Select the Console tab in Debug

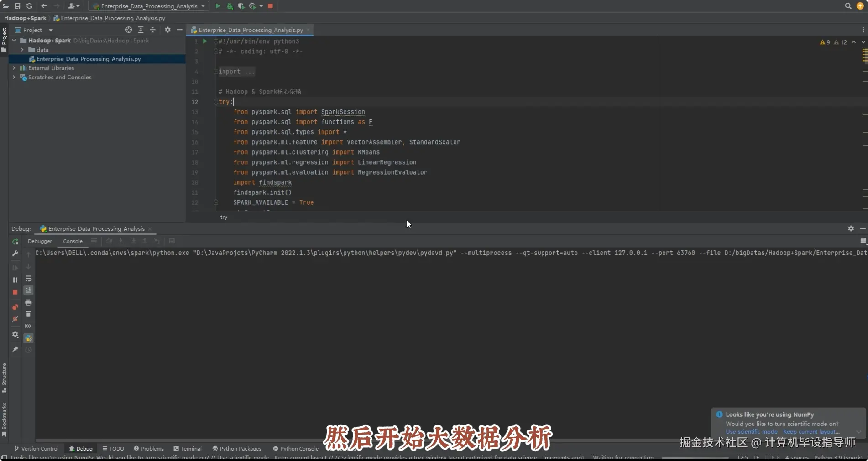click(x=73, y=241)
